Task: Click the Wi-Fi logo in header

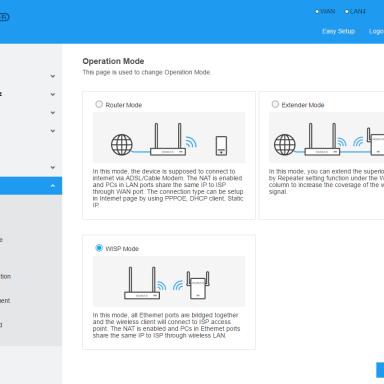Action: pyautogui.click(x=4, y=17)
